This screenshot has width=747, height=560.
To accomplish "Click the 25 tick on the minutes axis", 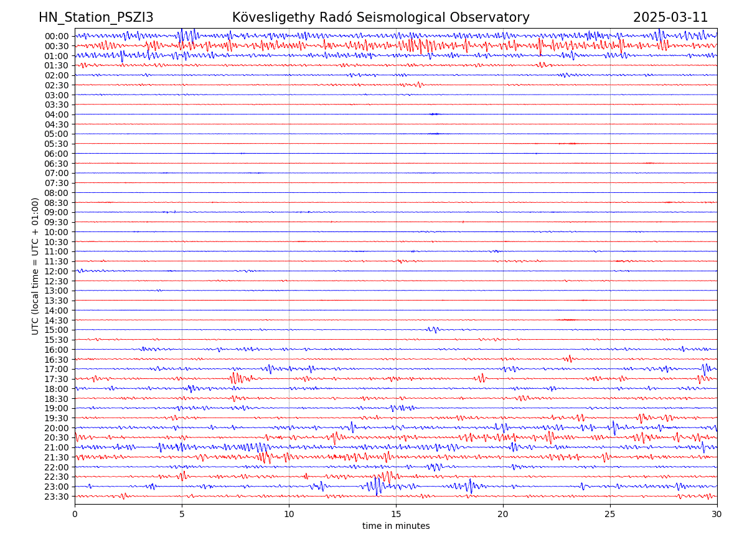I will point(610,514).
